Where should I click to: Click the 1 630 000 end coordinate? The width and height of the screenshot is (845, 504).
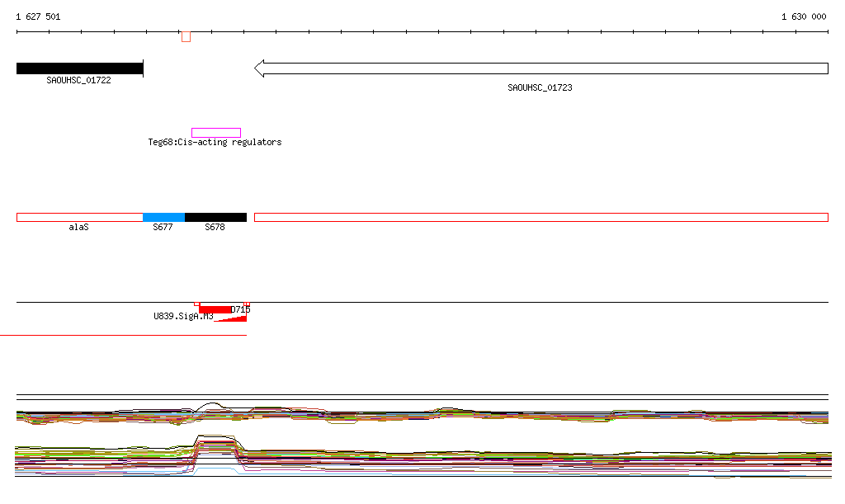(x=804, y=16)
